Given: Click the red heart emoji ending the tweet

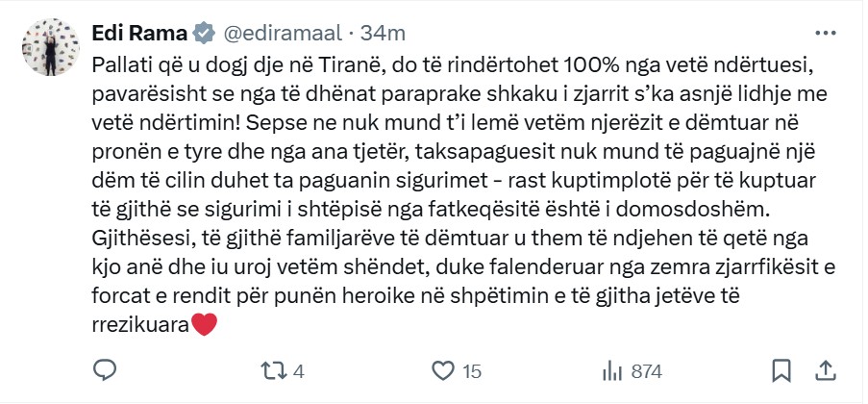Looking at the screenshot, I should 205,325.
